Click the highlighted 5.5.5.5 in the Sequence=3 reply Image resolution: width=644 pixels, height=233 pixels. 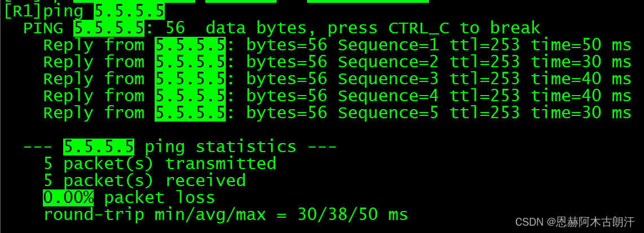pos(190,79)
